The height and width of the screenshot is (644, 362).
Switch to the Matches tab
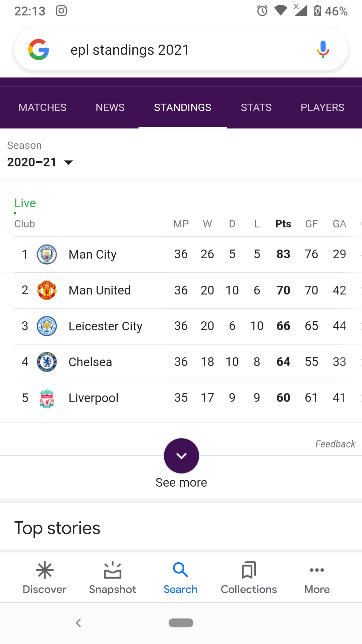point(43,107)
